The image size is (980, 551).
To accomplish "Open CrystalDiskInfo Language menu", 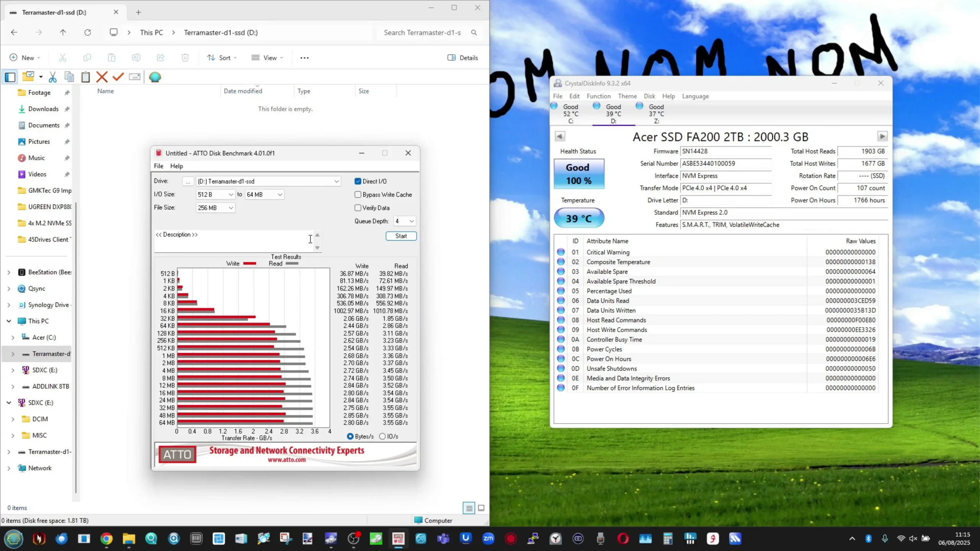I will [695, 96].
